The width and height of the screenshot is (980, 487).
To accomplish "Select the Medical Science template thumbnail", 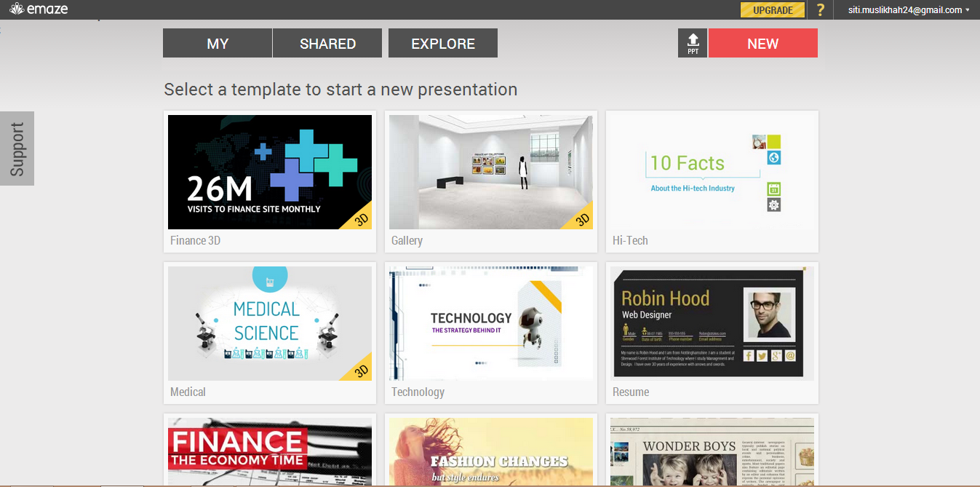I will [270, 323].
